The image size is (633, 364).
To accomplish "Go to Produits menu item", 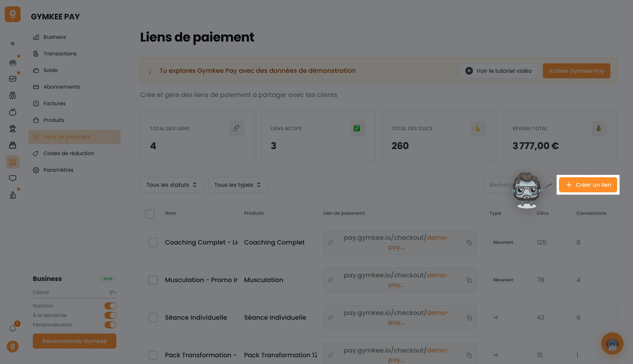I will coord(74,120).
